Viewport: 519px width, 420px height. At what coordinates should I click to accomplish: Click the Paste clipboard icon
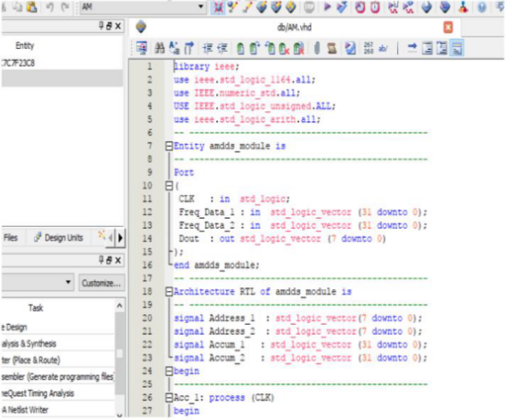click(32, 6)
